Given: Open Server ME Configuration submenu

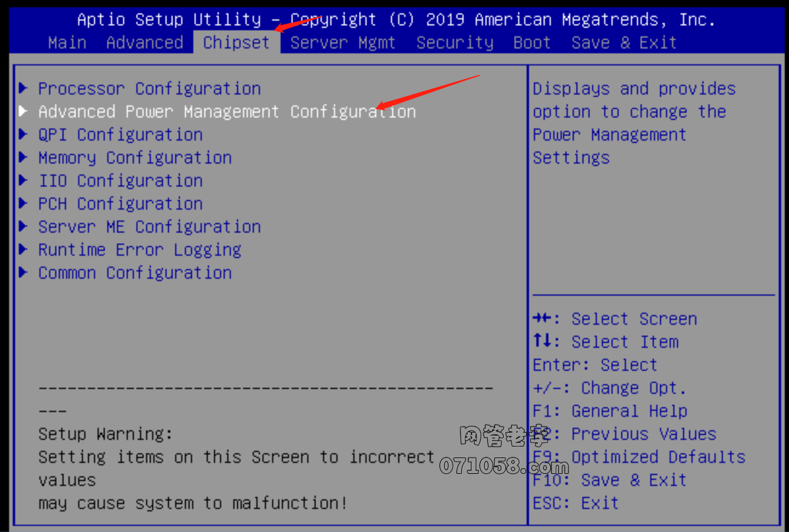Looking at the screenshot, I should point(149,227).
